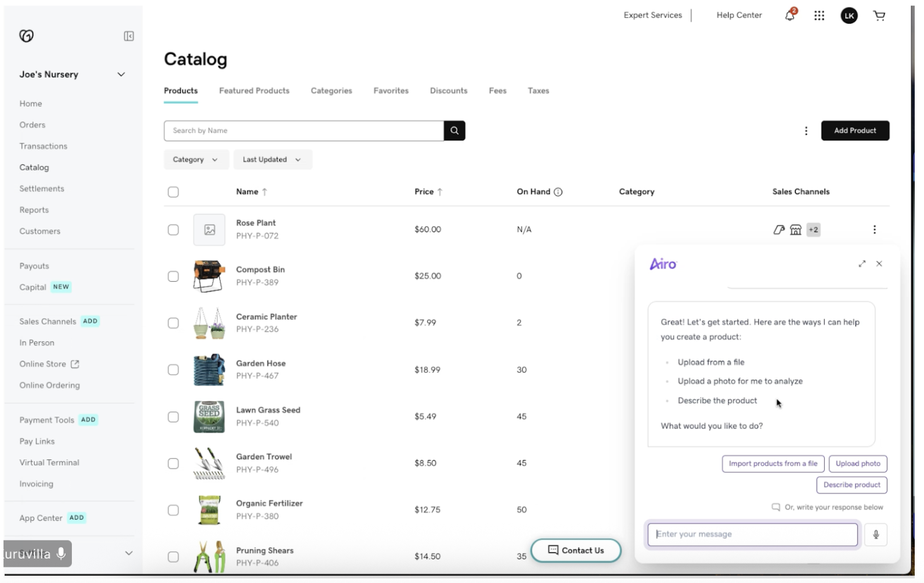Screen dimensions: 924x583
Task: Check the Rose Plant row checkbox
Action: tap(173, 230)
